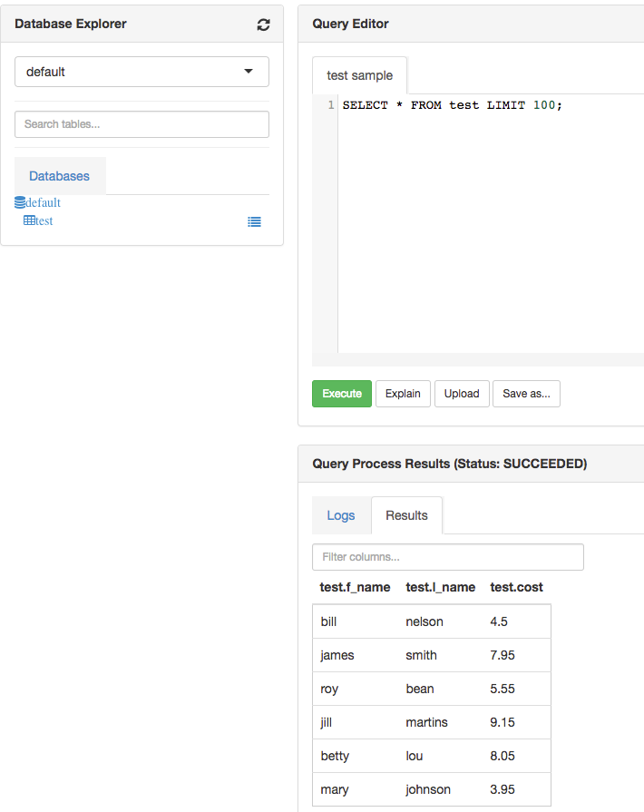The width and height of the screenshot is (644, 812).
Task: Select the cost cell 3.95
Action: tap(517, 789)
